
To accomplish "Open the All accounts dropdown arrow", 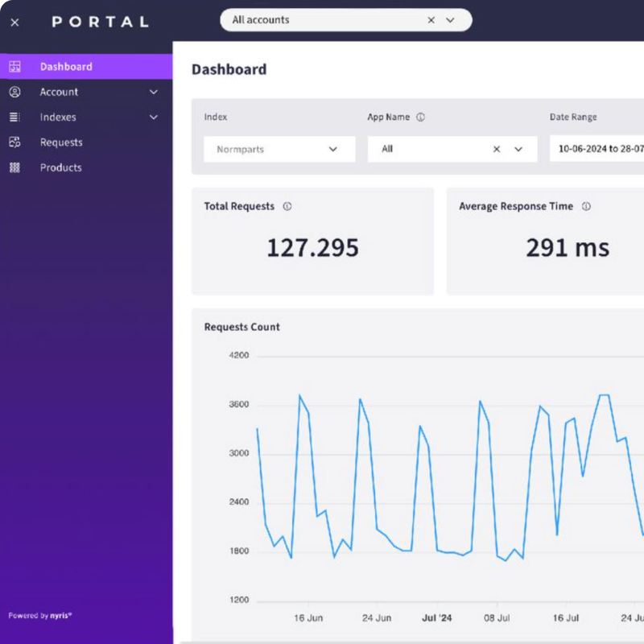I will 450,20.
